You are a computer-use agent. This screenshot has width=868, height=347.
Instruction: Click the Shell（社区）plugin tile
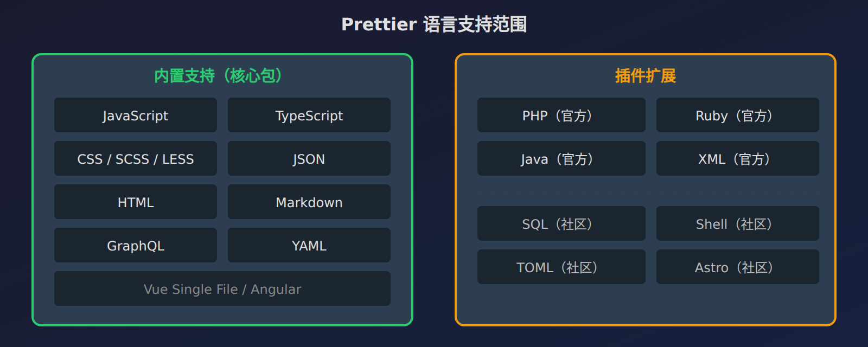[x=738, y=223]
